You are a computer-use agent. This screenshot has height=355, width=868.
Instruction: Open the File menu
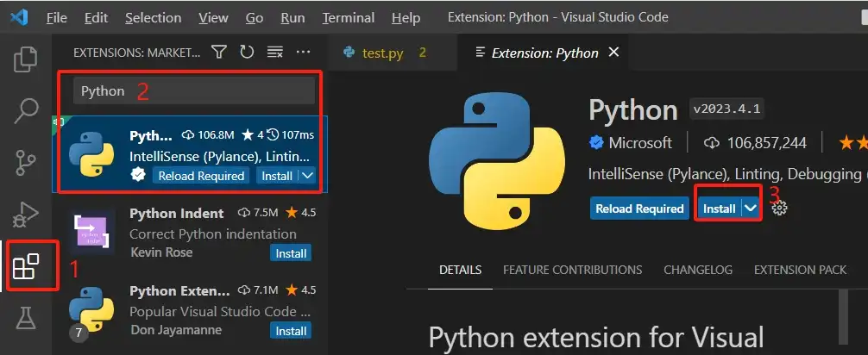tap(56, 18)
